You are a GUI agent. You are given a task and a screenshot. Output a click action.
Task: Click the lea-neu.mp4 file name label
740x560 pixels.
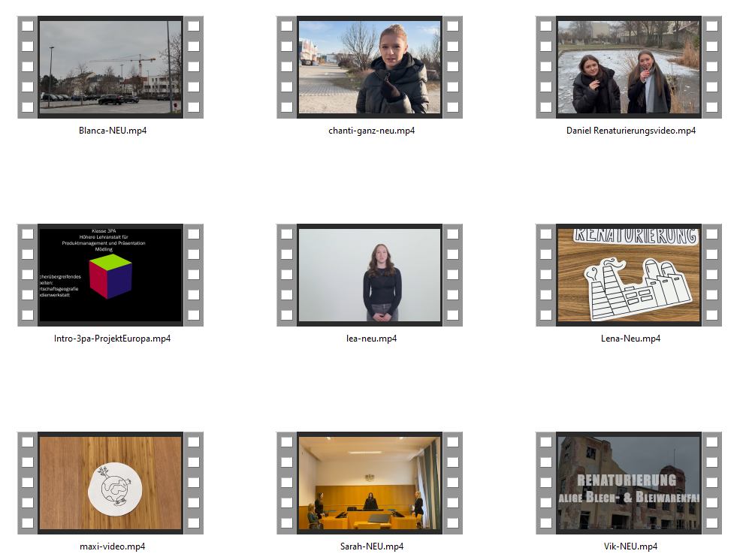click(371, 339)
